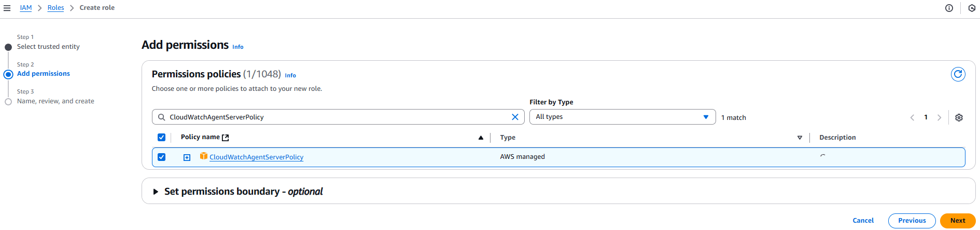
Task: Open table preferences gear icon
Action: (x=959, y=117)
